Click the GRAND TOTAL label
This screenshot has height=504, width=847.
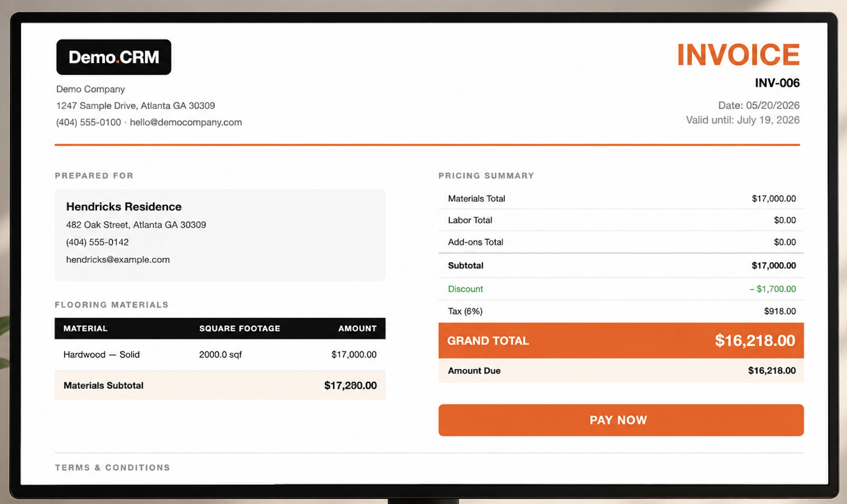point(488,341)
